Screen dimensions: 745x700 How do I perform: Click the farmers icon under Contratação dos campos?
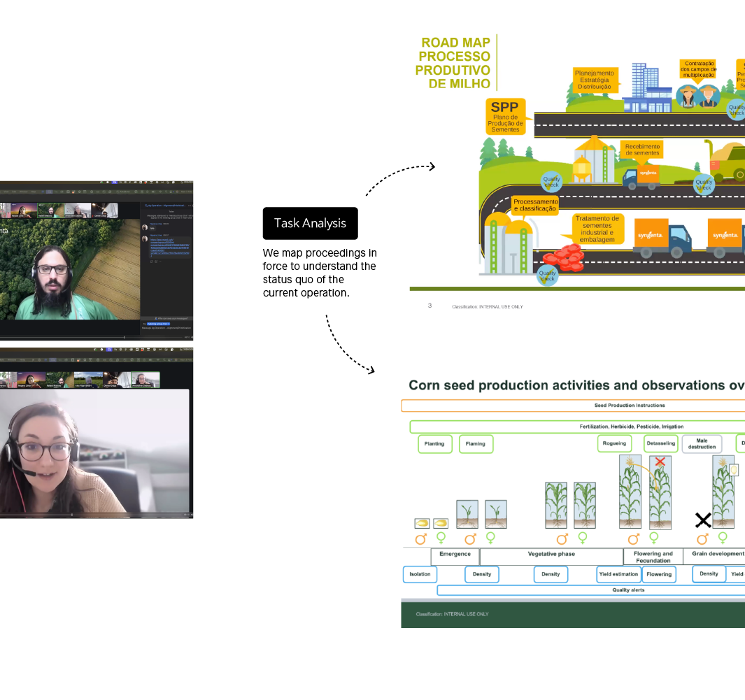(699, 97)
